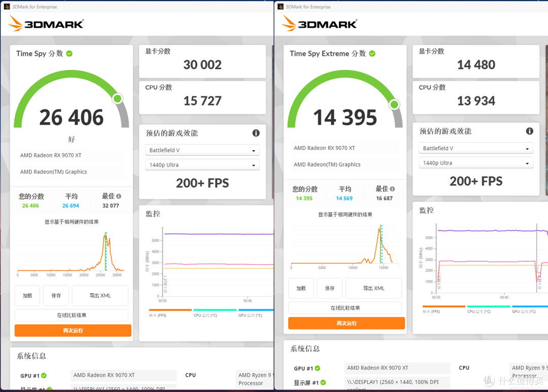Click graphics score value 14 480

[476, 64]
